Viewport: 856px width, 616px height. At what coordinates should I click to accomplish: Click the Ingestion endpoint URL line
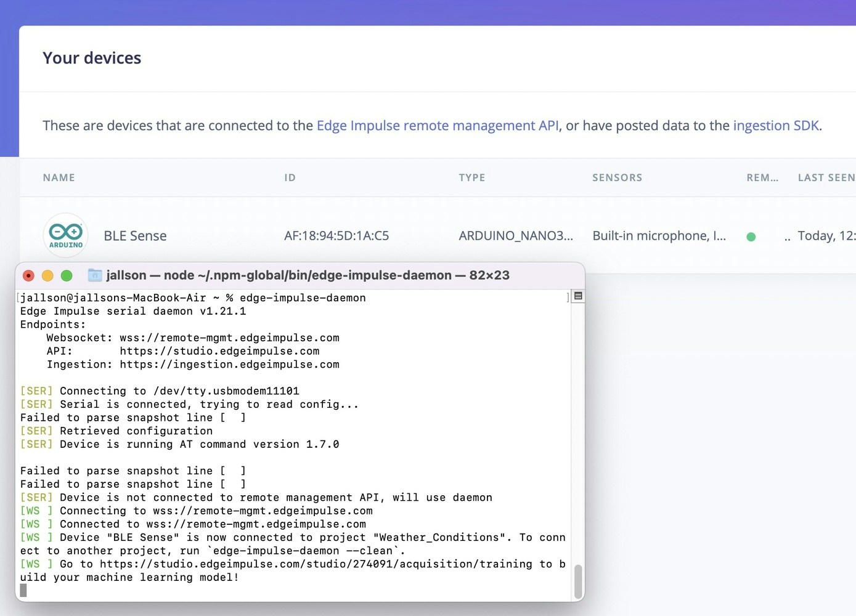pos(193,365)
